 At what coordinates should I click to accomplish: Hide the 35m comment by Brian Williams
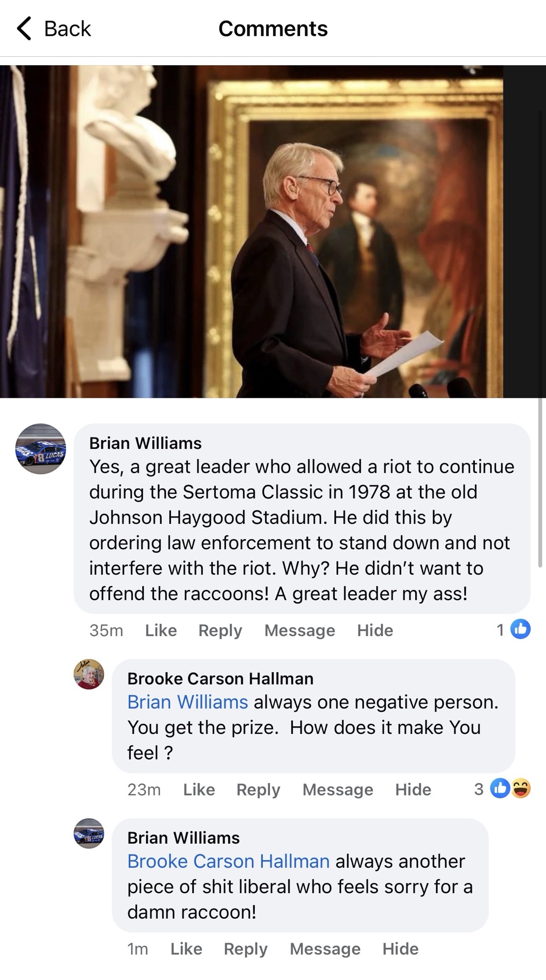point(375,630)
